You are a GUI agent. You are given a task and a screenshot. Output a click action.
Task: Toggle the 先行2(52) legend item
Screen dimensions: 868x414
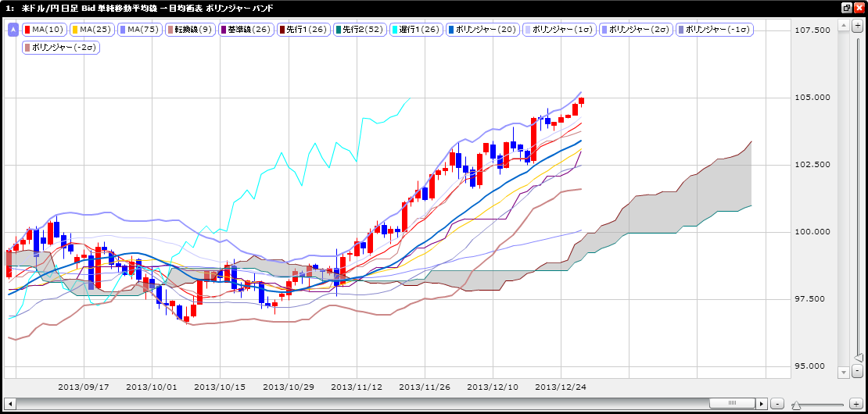360,30
